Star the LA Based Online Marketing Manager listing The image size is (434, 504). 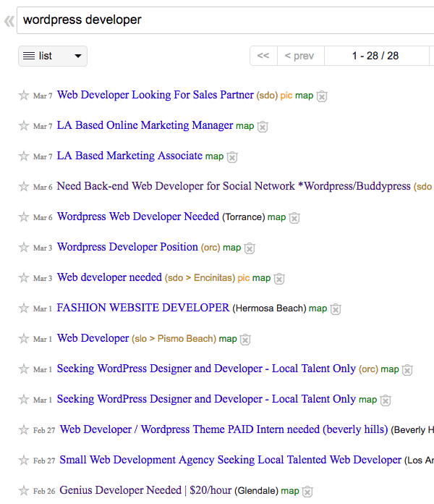tap(24, 125)
